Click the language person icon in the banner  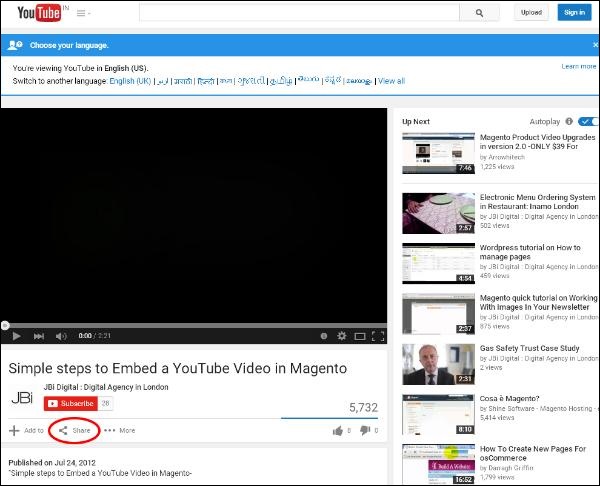[15, 45]
